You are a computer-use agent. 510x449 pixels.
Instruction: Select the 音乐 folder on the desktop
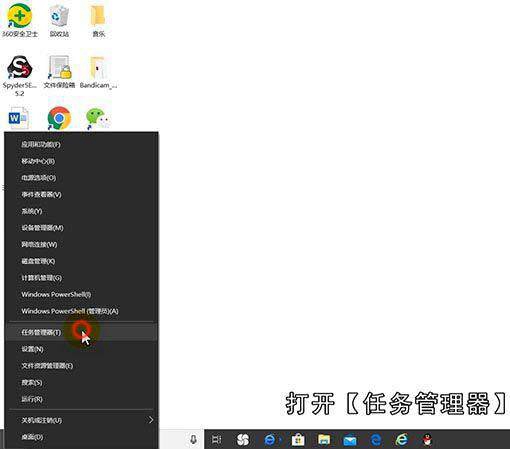[98, 20]
